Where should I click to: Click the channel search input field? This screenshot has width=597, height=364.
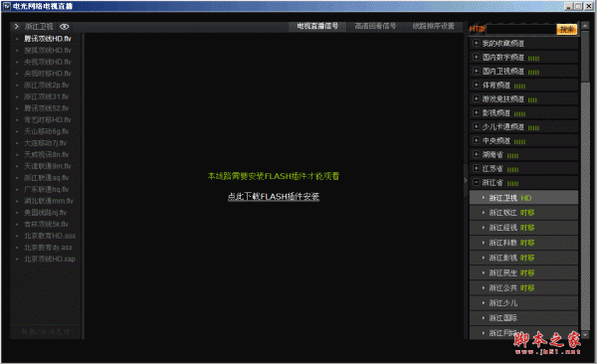[x=521, y=29]
